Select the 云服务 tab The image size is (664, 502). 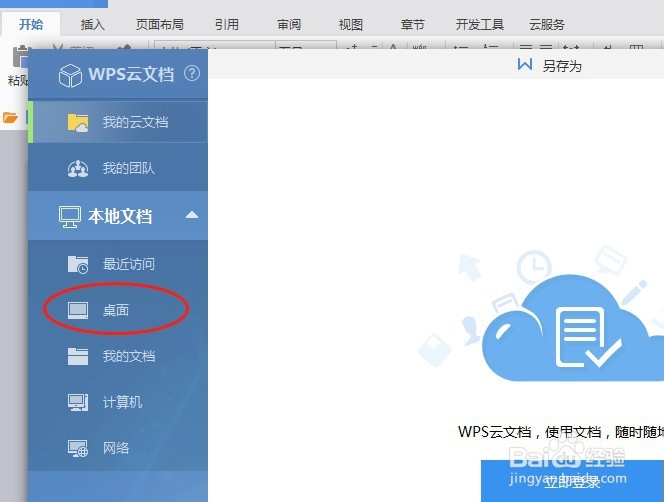(547, 25)
